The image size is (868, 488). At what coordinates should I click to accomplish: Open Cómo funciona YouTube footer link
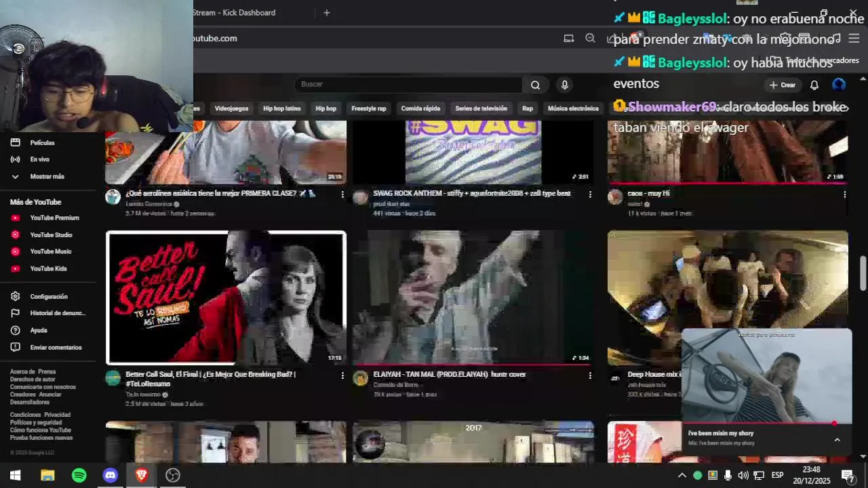pyautogui.click(x=40, y=430)
